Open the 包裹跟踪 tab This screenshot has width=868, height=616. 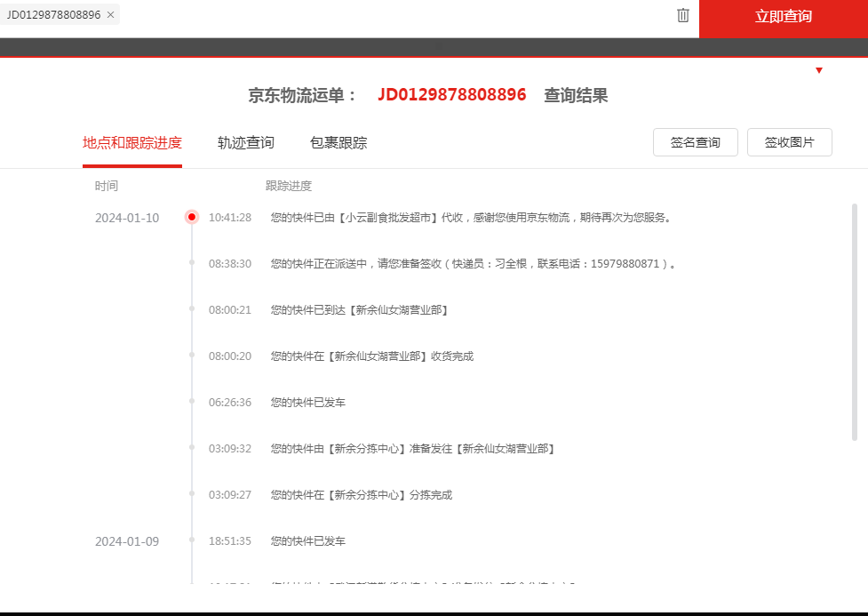click(338, 143)
